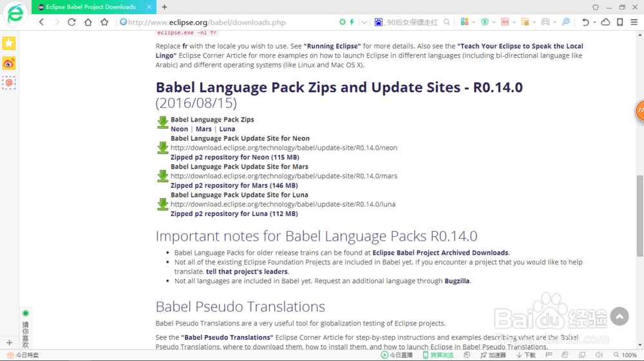Viewport: 644px width, 361px height.
Task: Click the search magnifier icon
Action: [446, 22]
